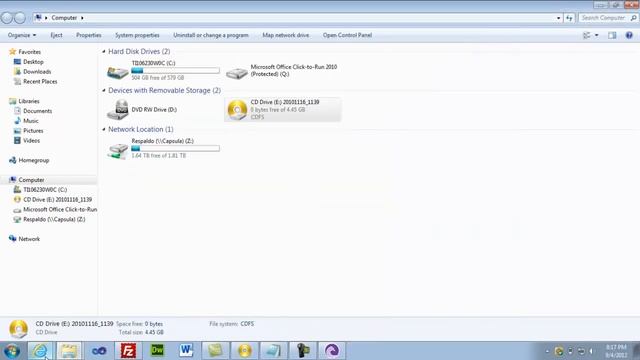
Task: Click Uninstall or change a program
Action: [x=211, y=35]
